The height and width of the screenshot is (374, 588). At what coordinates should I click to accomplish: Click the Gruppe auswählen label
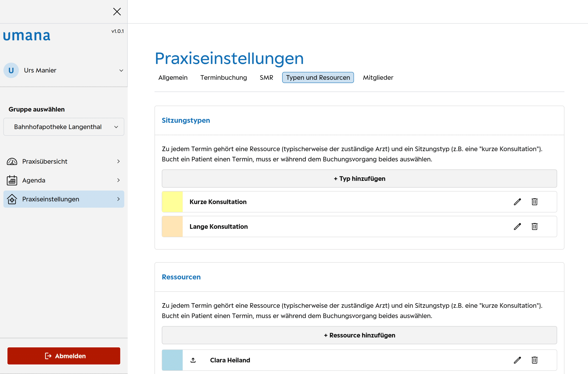(x=37, y=109)
